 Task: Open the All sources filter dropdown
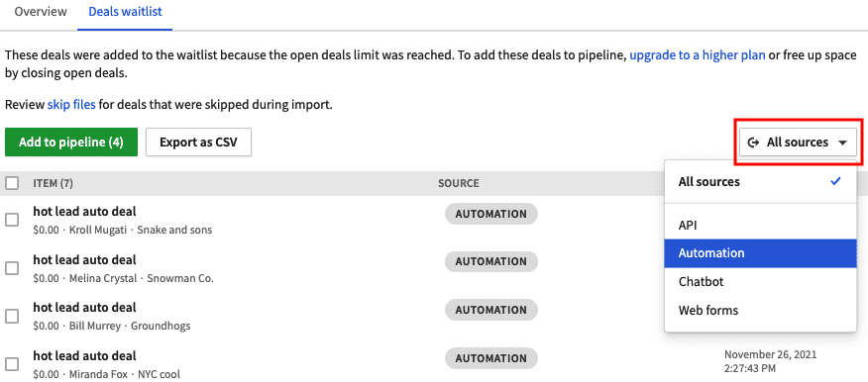click(x=798, y=143)
